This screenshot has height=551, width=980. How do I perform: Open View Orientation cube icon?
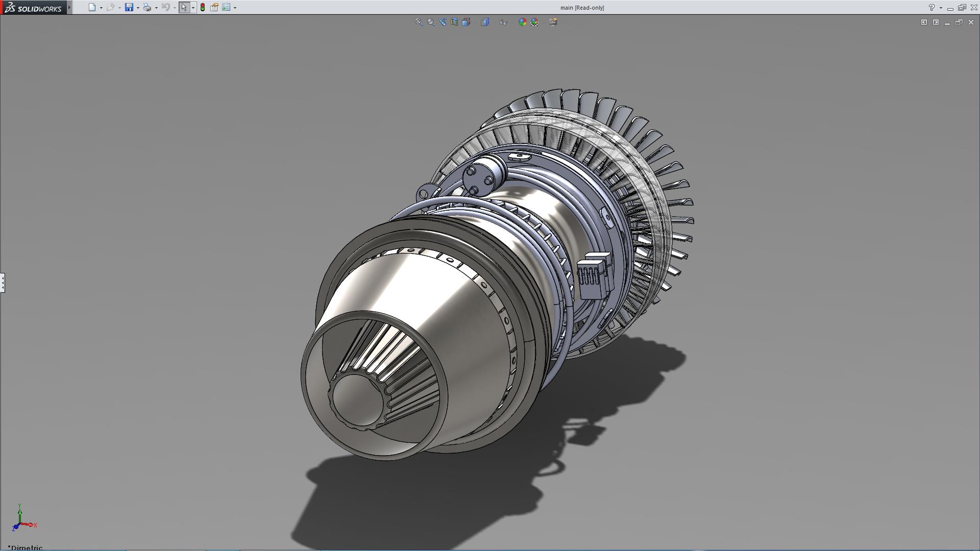pyautogui.click(x=466, y=22)
